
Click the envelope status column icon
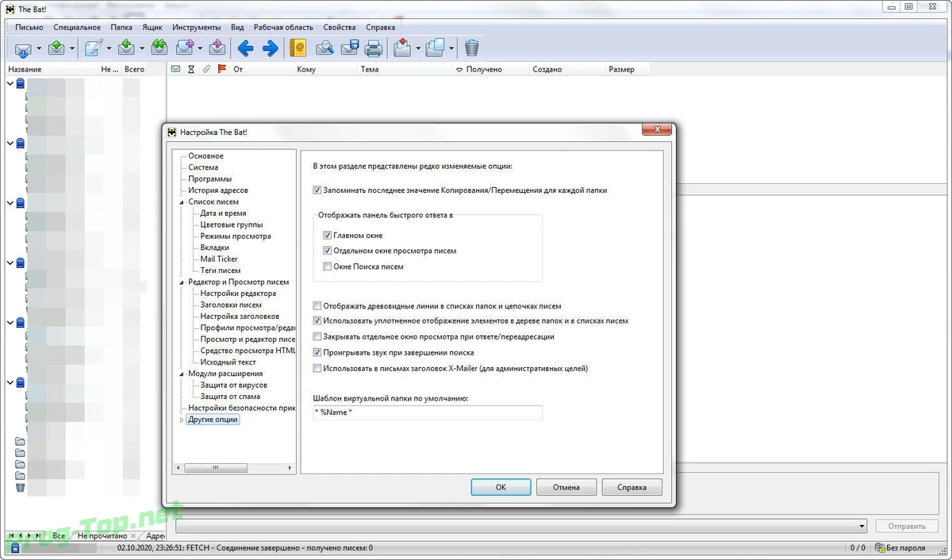[176, 69]
